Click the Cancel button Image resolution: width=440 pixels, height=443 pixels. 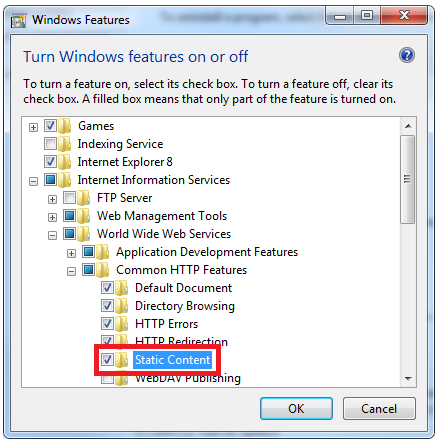click(379, 409)
